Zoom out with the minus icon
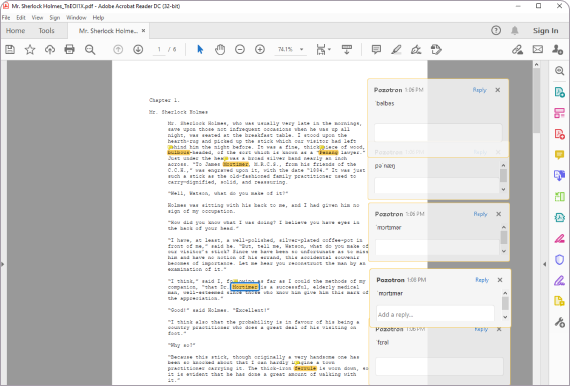Viewport: 570px width, 386px height. click(x=240, y=49)
